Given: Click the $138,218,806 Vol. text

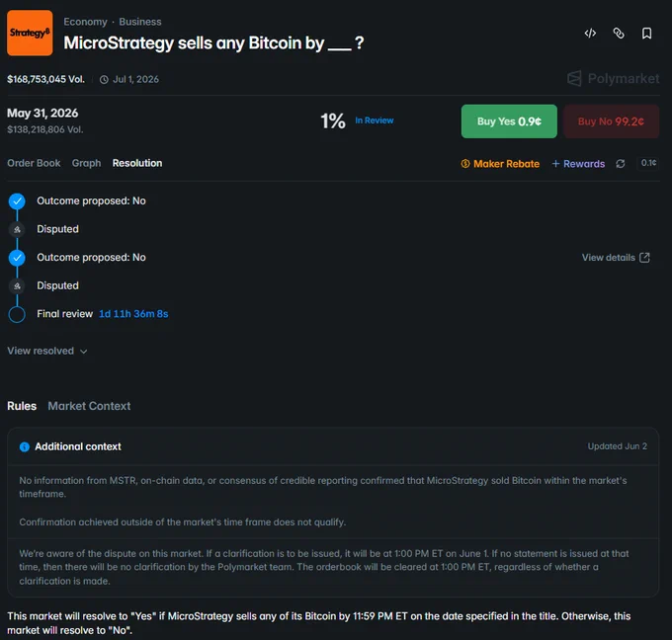Looking at the screenshot, I should click(45, 129).
